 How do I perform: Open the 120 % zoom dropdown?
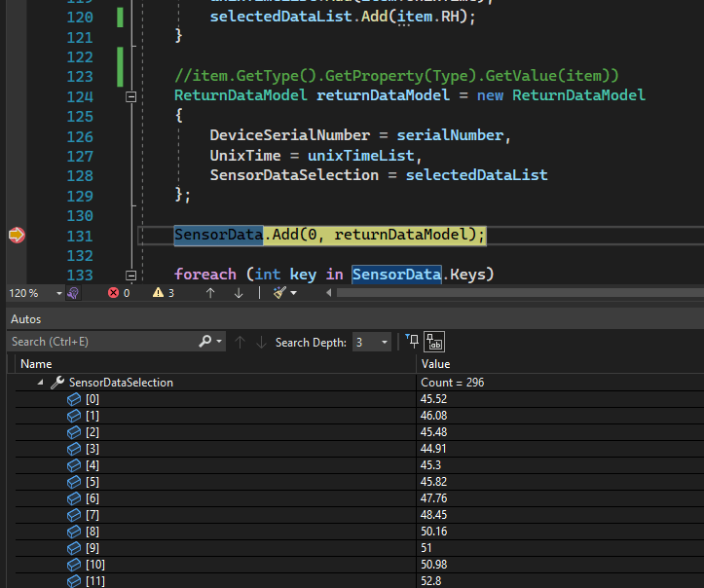58,294
